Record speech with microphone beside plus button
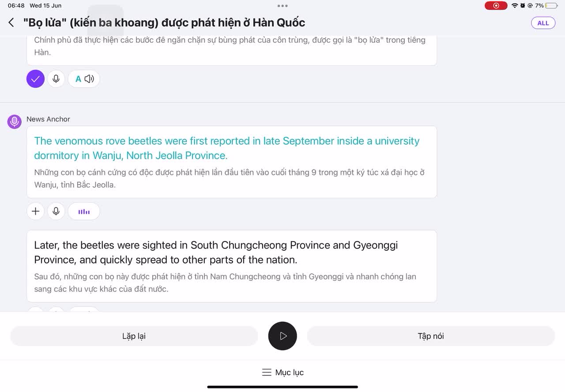565x392 pixels. (x=56, y=211)
